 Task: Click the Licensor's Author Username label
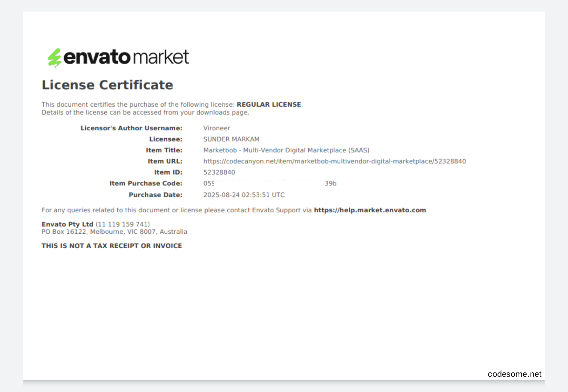coord(131,128)
